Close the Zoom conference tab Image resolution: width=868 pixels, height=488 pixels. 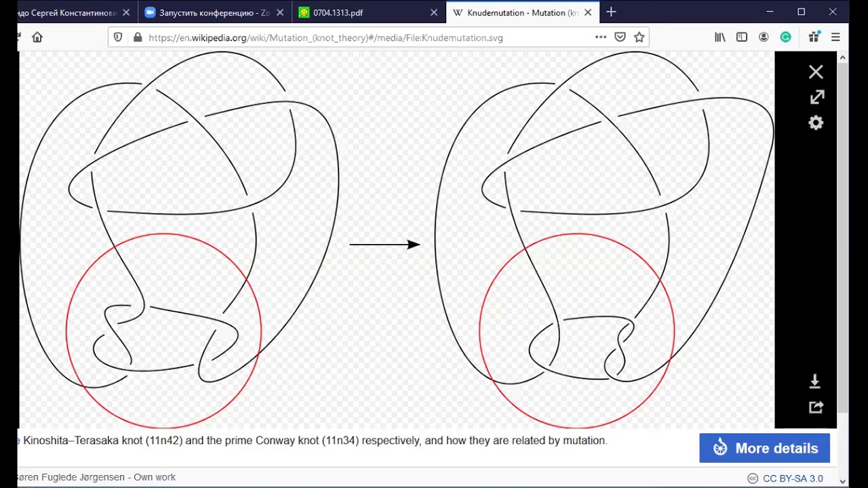pyautogui.click(x=280, y=12)
